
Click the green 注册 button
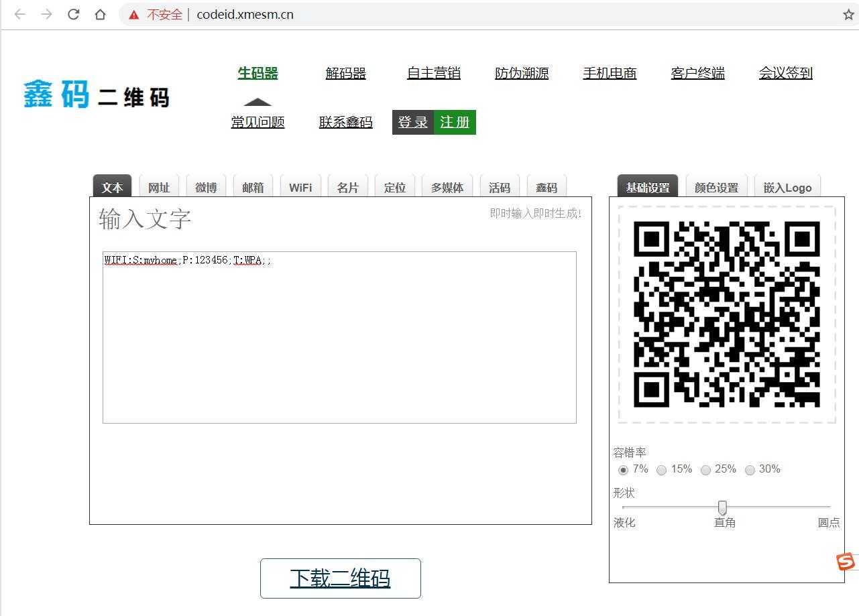pos(455,122)
